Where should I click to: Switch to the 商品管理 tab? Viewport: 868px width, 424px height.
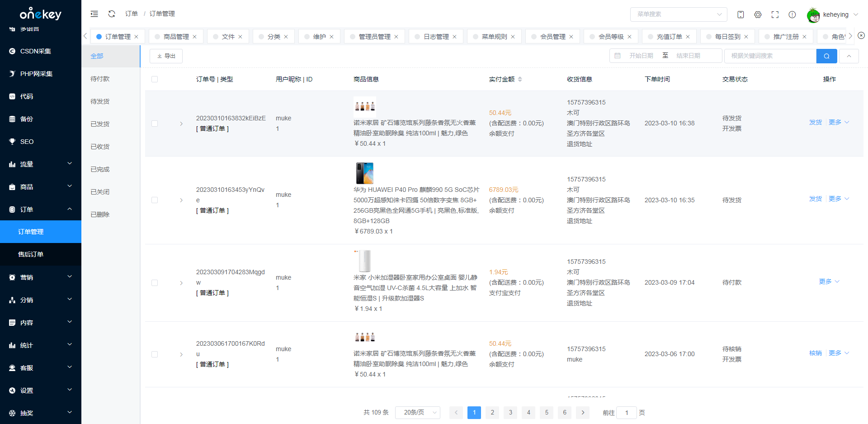click(176, 37)
